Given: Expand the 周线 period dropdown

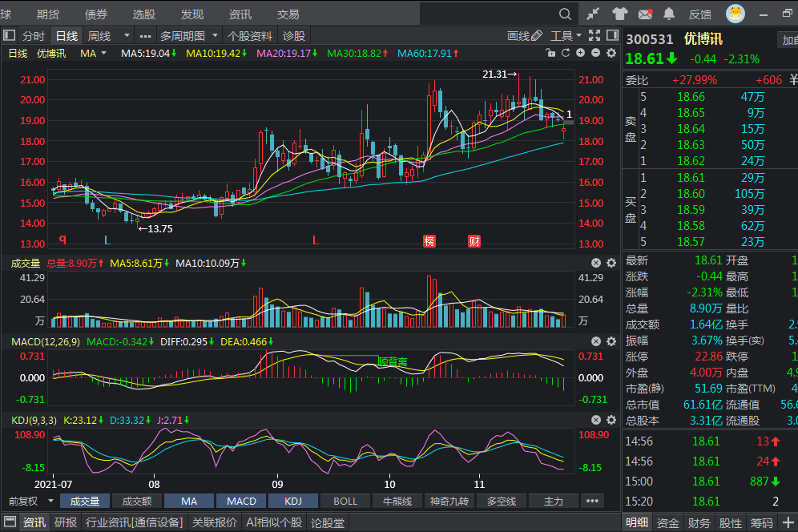Looking at the screenshot, I should coord(127,36).
